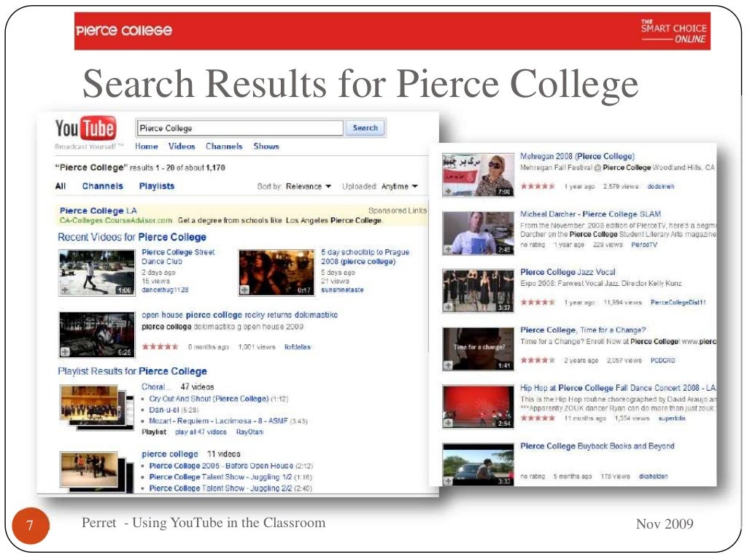747x560 pixels.
Task: Open the sunshinetaste uploader link
Action: pos(342,289)
